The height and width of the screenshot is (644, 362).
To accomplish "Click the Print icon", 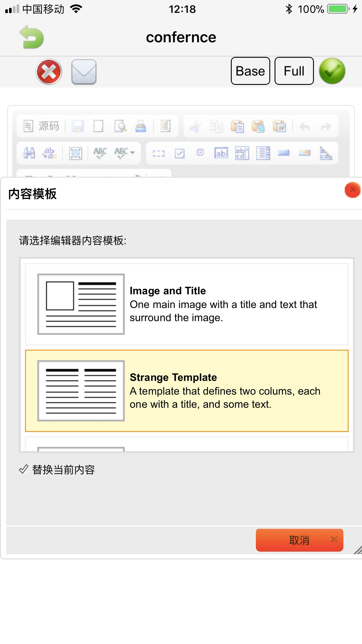I will 141,126.
